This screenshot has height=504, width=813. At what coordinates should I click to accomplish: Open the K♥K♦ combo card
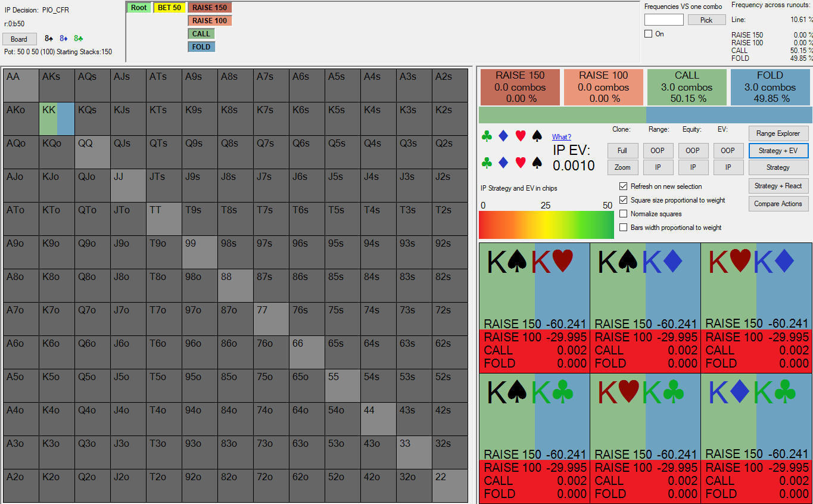[x=756, y=307]
